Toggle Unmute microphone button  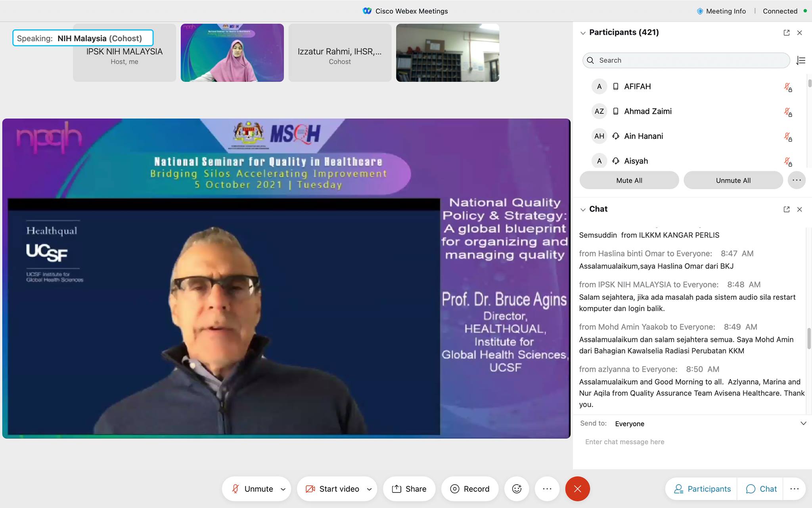pyautogui.click(x=253, y=489)
